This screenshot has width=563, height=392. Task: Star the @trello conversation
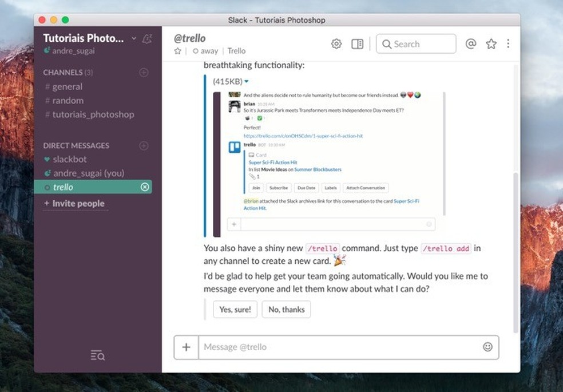[177, 51]
